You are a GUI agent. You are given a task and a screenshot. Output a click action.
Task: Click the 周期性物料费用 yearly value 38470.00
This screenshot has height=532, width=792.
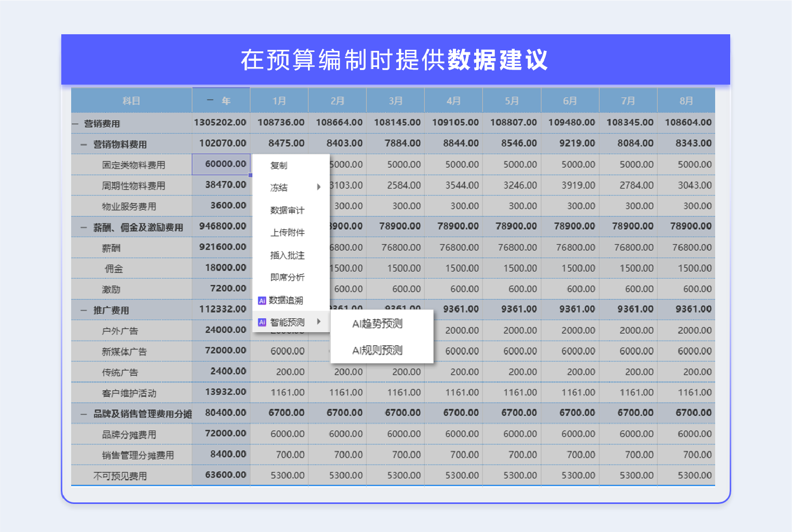[226, 185]
